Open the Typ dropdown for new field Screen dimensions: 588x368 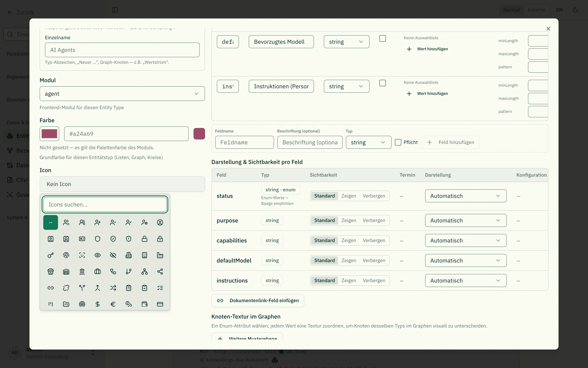368,142
